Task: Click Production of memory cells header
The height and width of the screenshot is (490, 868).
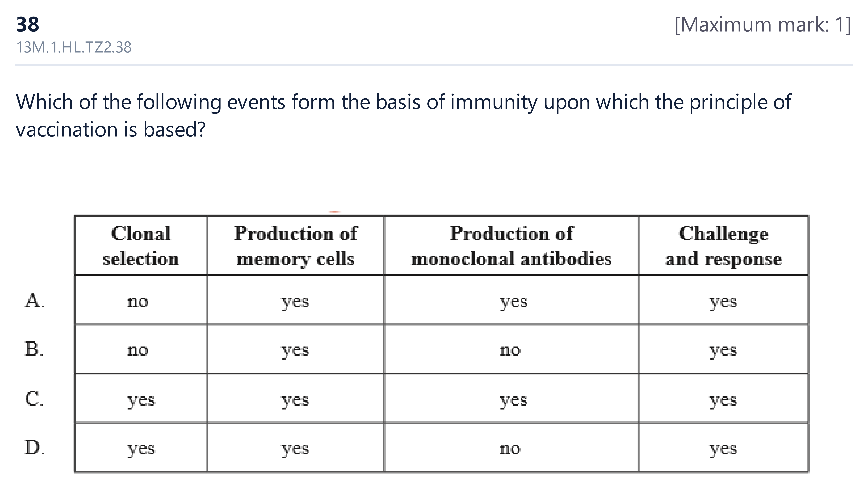Action: 296,246
